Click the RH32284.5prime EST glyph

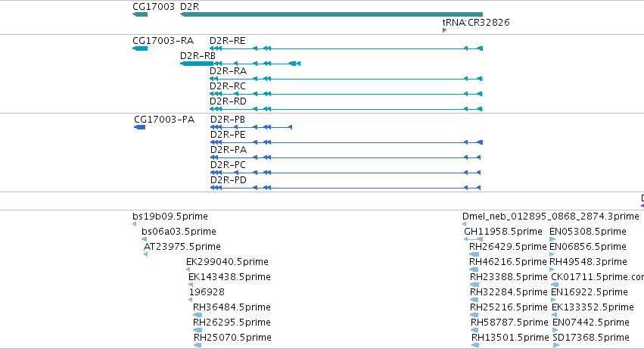[474, 300]
